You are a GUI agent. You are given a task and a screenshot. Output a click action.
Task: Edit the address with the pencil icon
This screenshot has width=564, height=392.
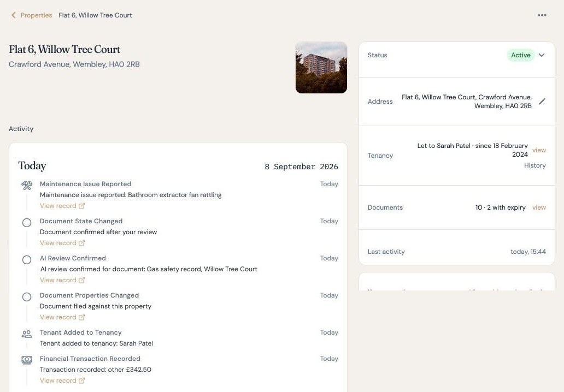tap(542, 102)
